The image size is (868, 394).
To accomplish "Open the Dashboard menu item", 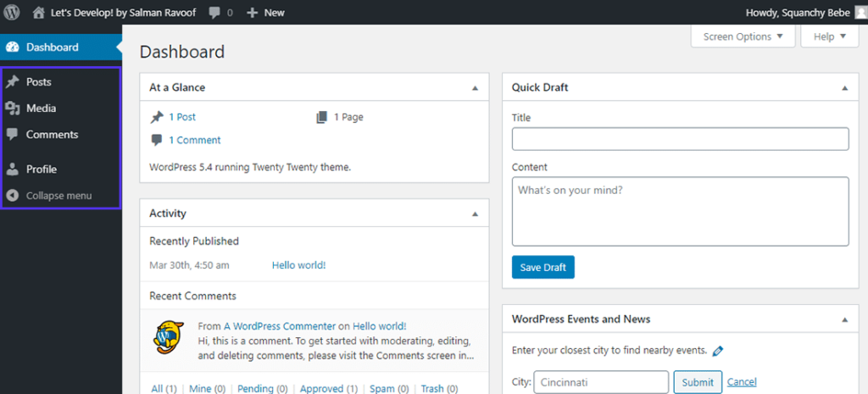I will [x=52, y=47].
